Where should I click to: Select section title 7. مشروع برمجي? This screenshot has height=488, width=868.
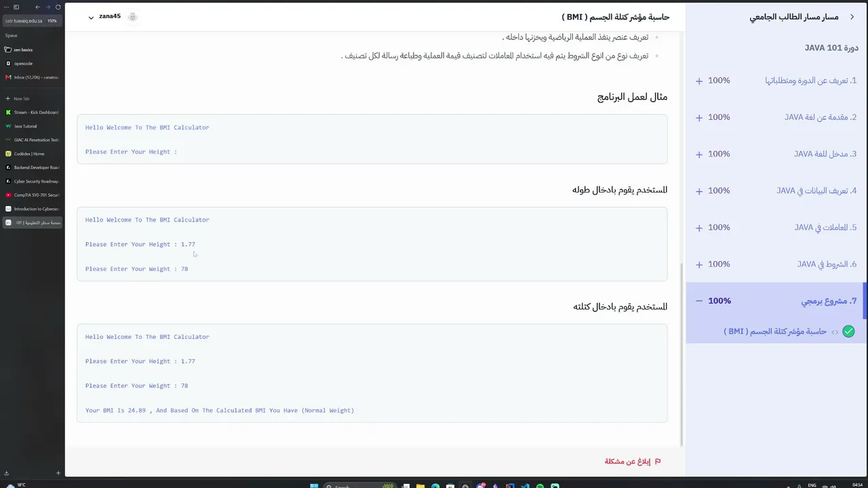829,301
